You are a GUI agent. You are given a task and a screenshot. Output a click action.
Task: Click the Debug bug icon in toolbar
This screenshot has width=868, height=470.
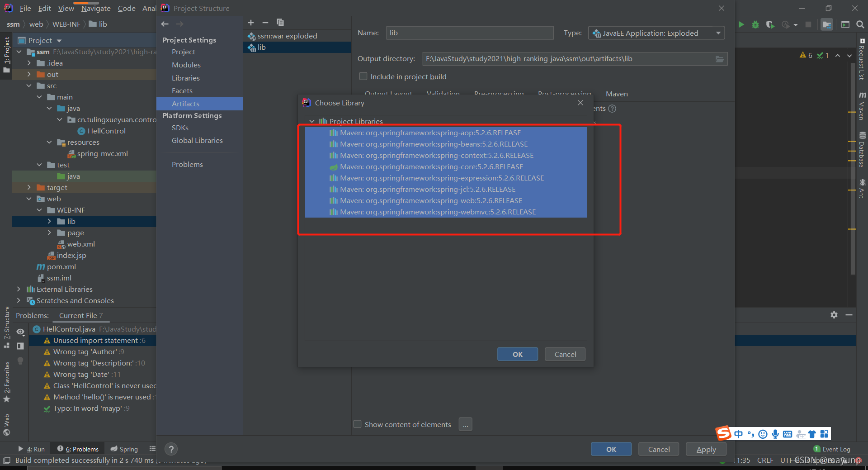point(755,24)
